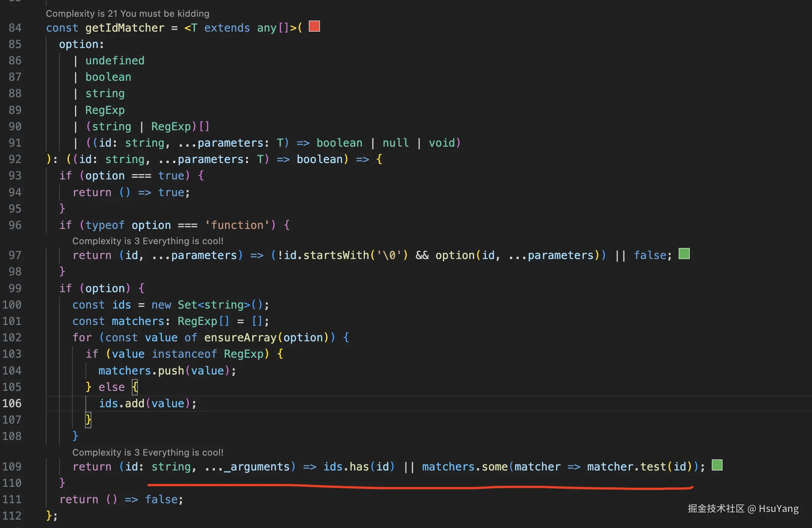The width and height of the screenshot is (812, 528).
Task: Open the 'Complexity is 21 You must be kidding' lens
Action: tap(128, 14)
